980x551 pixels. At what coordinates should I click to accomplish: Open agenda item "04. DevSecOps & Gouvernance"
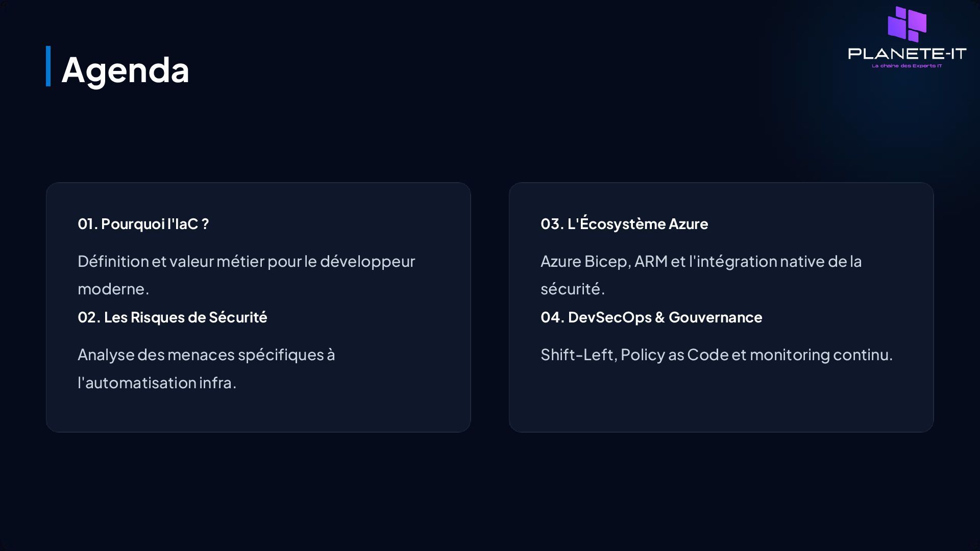pyautogui.click(x=651, y=317)
